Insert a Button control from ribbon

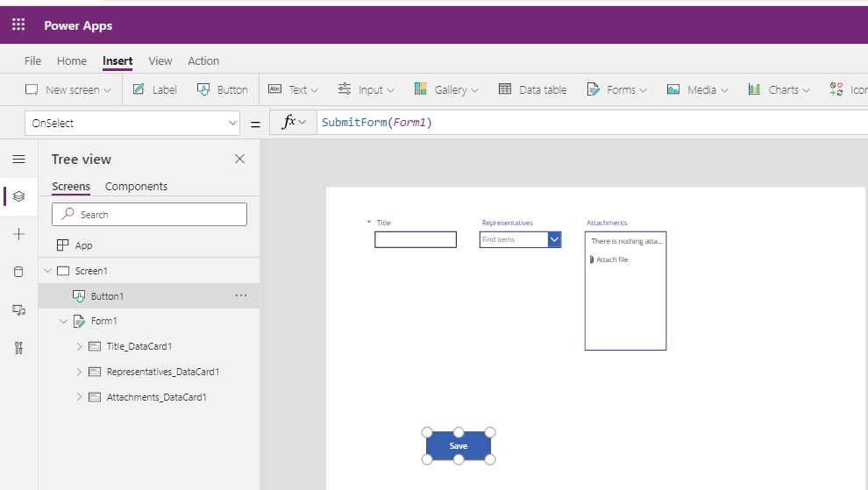(x=223, y=89)
